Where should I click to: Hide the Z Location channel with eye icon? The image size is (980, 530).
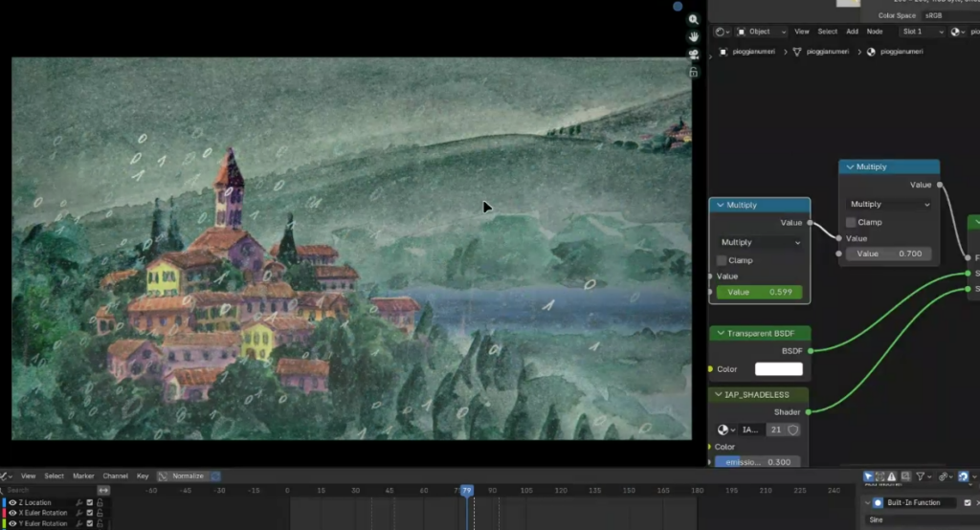click(12, 502)
